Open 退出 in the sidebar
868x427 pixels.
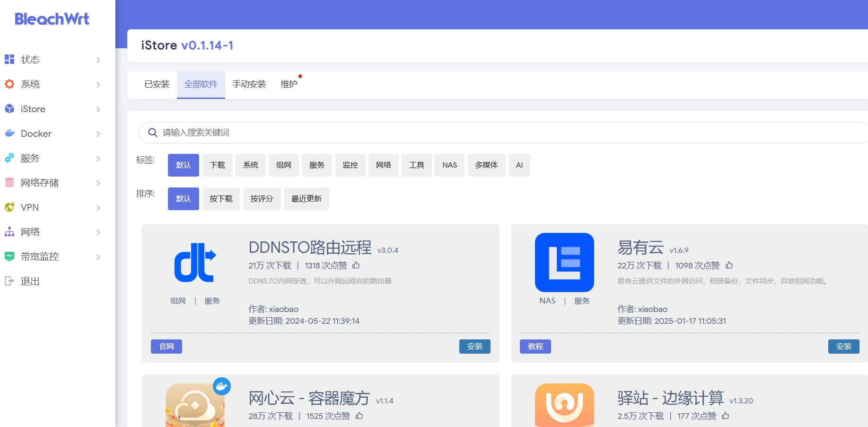30,281
